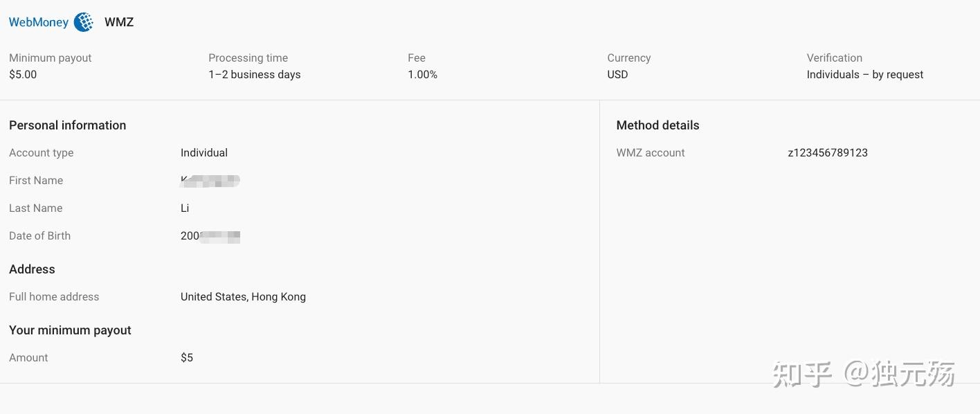
Task: Click the WebMoney brand text
Action: point(39,22)
